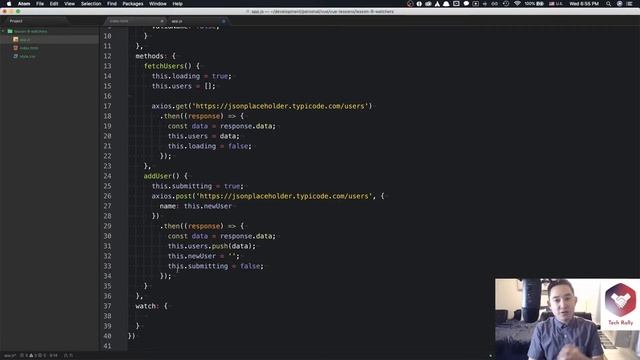Image resolution: width=640 pixels, height=360 pixels.
Task: Collapse the project root folder arrow
Action: coord(3,31)
